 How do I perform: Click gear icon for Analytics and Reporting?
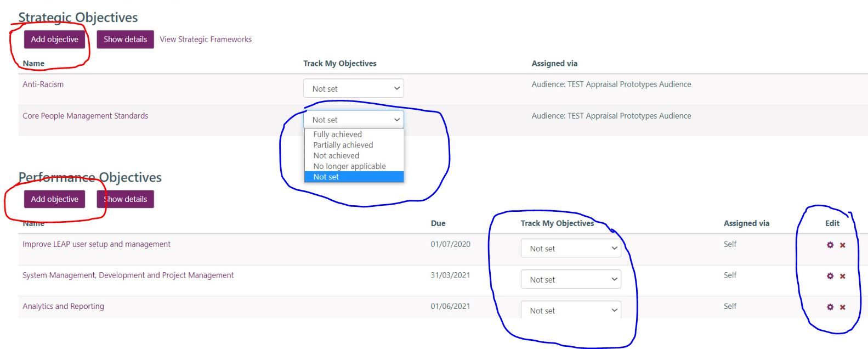830,307
